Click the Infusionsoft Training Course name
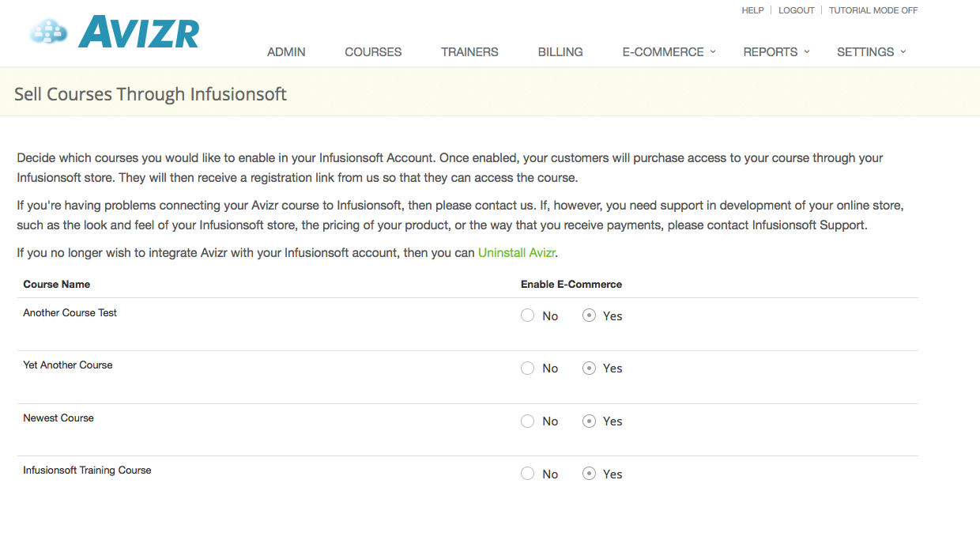980x548 pixels. click(x=87, y=470)
